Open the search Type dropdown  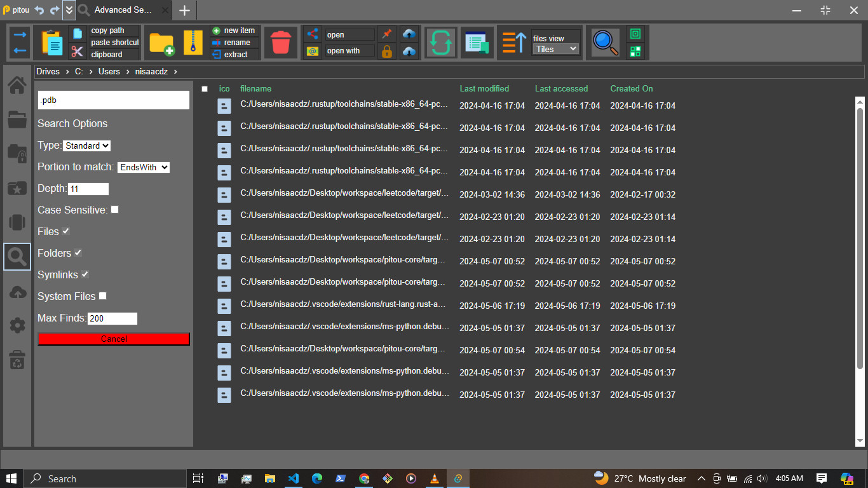pos(87,146)
